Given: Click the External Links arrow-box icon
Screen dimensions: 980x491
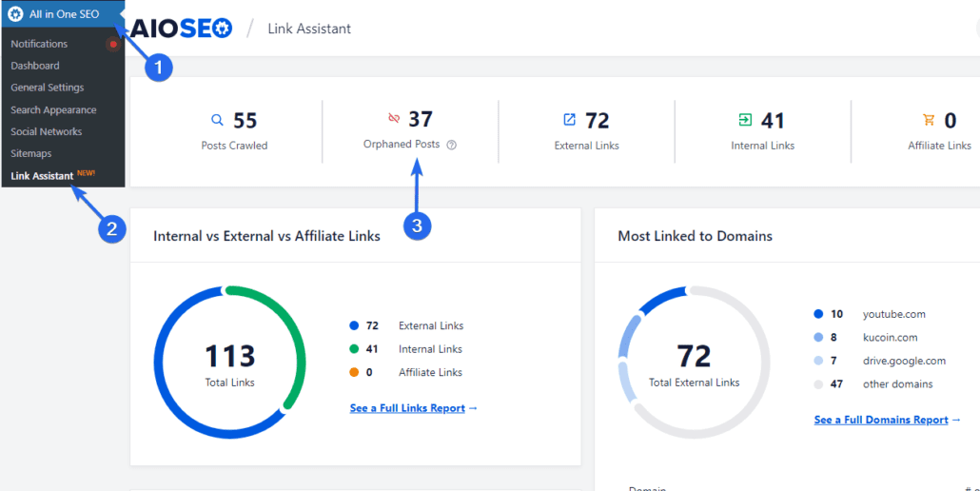Looking at the screenshot, I should click(569, 119).
